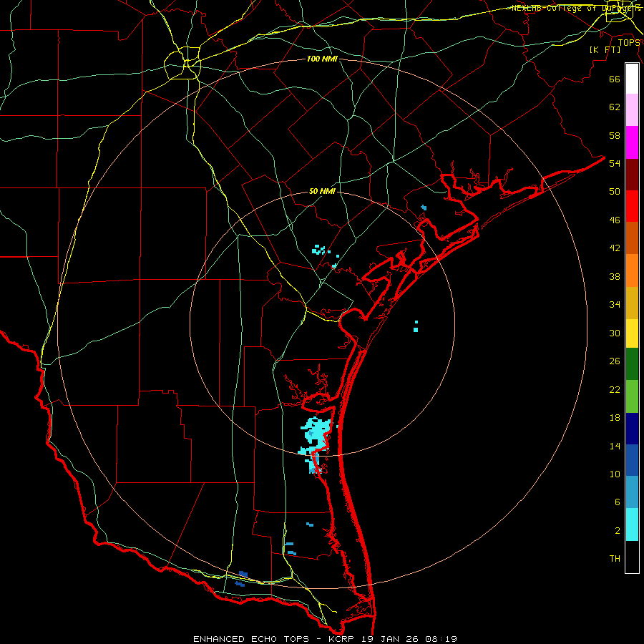The image size is (644, 644).
Task: Click the '100 NMI' range ring label
Action: pos(322,59)
